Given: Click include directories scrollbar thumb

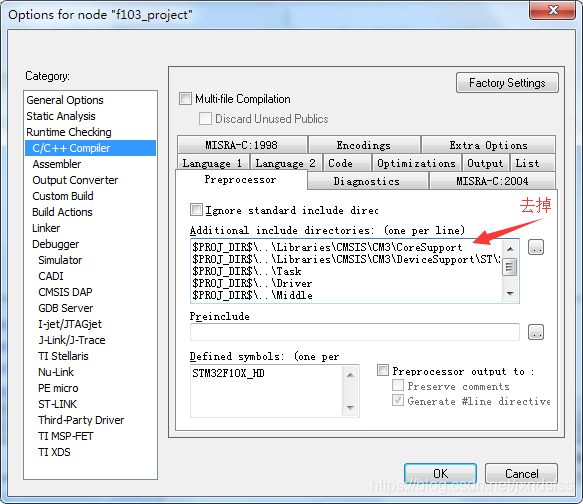Looking at the screenshot, I should coord(510,267).
